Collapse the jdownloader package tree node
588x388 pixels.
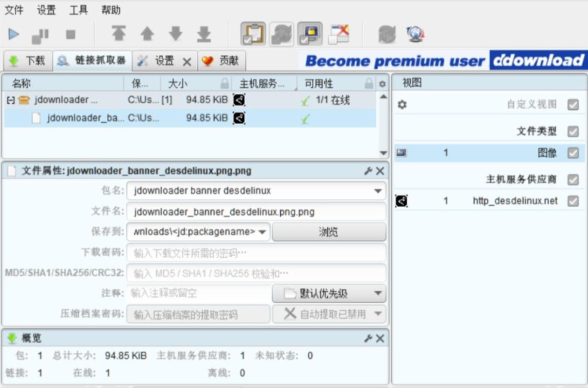(11, 100)
